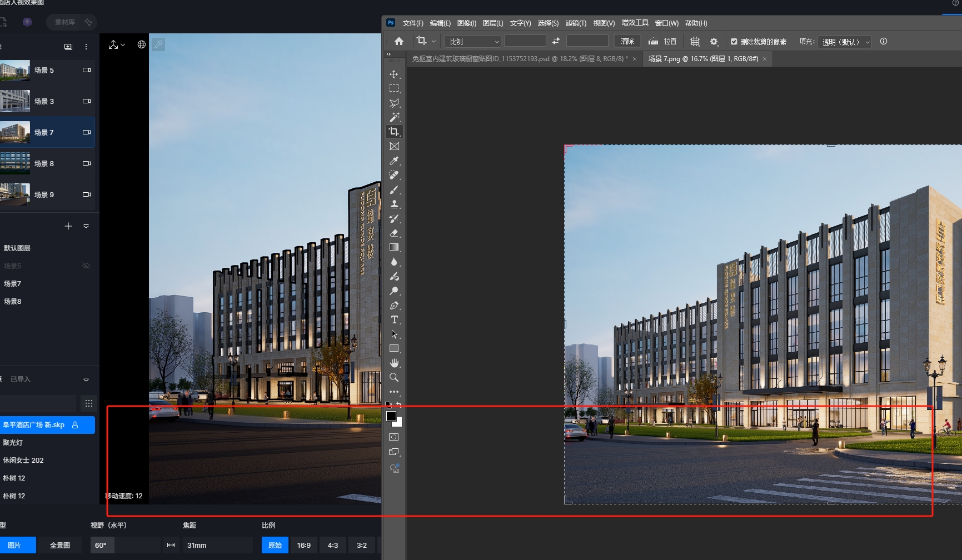Image resolution: width=962 pixels, height=560 pixels.
Task: Switch to 场景 7.png document tab
Action: (x=702, y=59)
